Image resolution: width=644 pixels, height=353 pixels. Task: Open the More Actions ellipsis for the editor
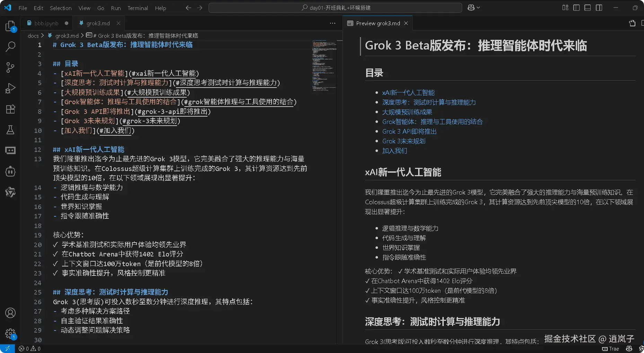pos(333,23)
